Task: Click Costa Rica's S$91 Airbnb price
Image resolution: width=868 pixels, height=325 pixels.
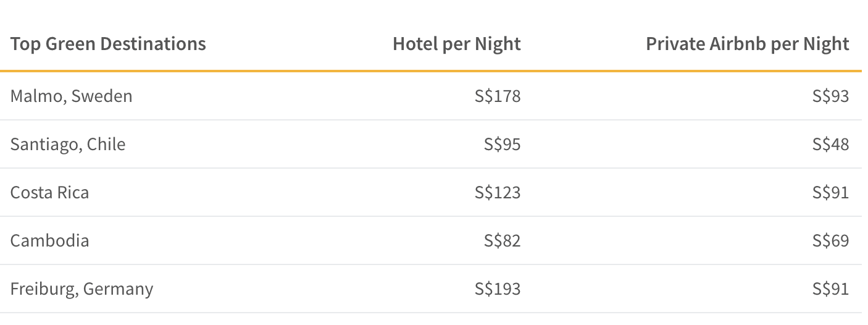Action: coord(830,193)
